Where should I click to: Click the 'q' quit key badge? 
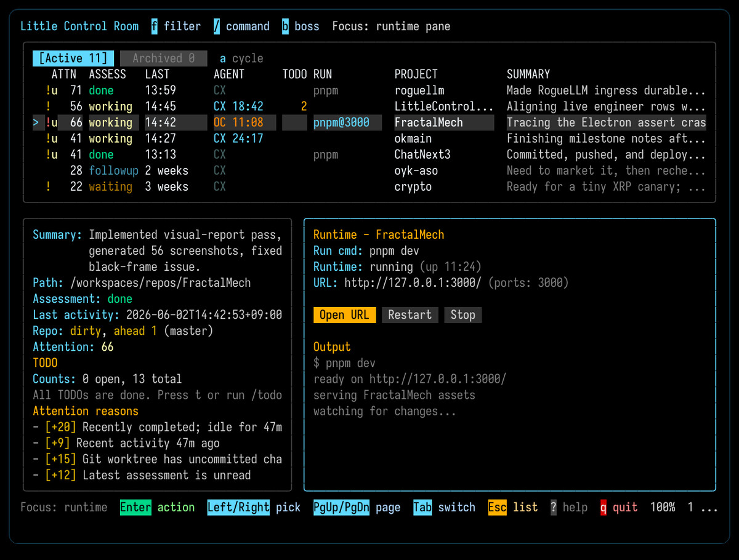(x=604, y=508)
